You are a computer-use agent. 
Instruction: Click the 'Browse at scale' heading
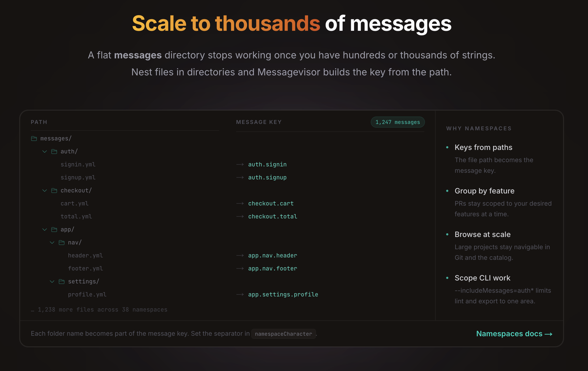pyautogui.click(x=483, y=235)
